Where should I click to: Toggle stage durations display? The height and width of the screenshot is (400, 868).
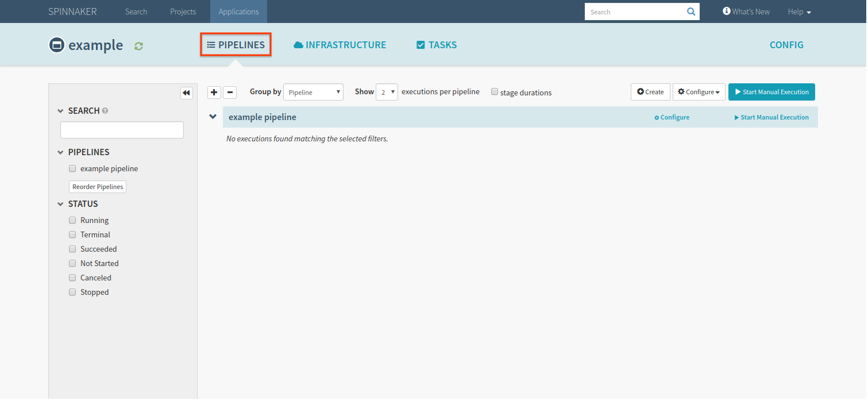click(494, 91)
